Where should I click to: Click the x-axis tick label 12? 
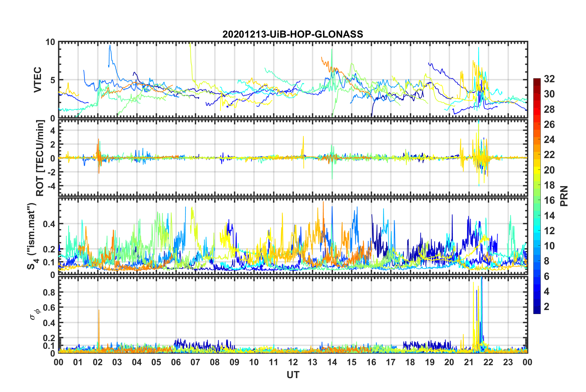pos(293,362)
